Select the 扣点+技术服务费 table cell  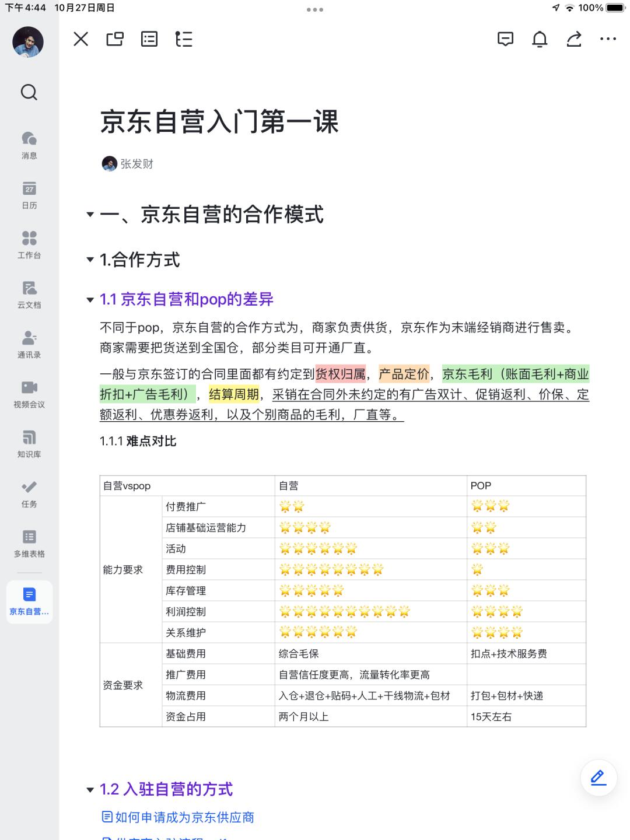pos(526,653)
